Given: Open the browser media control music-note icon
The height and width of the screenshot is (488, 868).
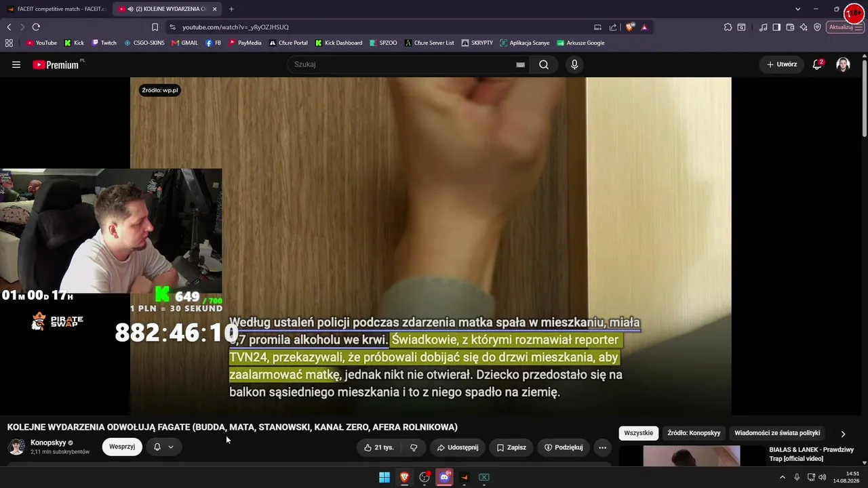Looking at the screenshot, I should (x=764, y=27).
